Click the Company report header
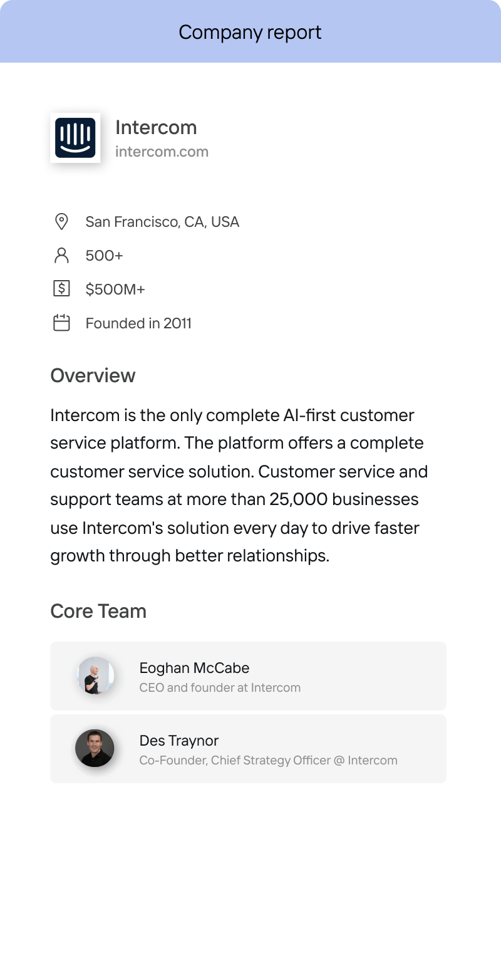This screenshot has width=501, height=980. (x=250, y=32)
